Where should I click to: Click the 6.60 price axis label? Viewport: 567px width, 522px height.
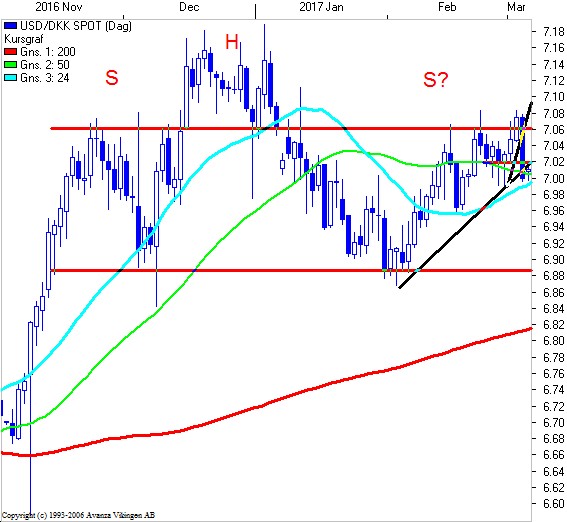(553, 503)
